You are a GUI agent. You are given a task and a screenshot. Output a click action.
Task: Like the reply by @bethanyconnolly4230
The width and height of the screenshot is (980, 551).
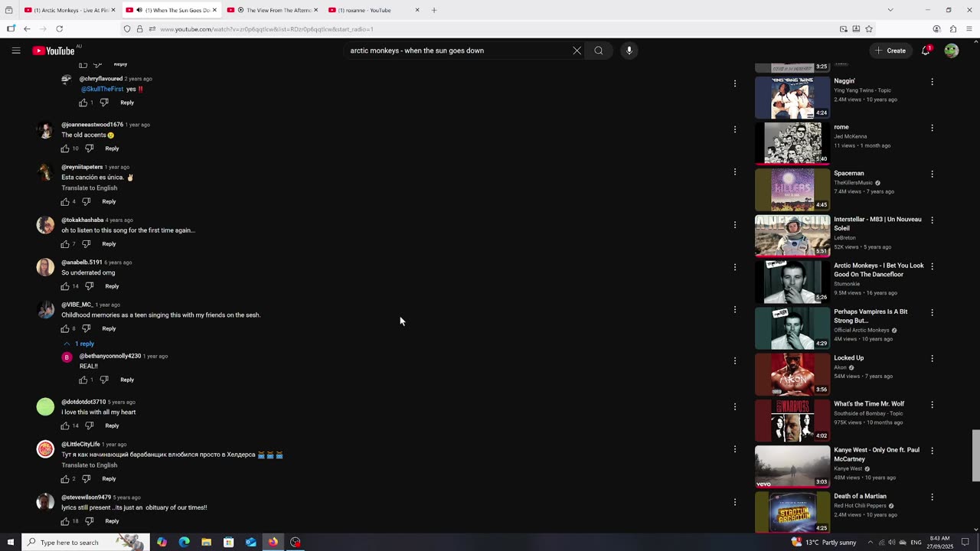83,380
